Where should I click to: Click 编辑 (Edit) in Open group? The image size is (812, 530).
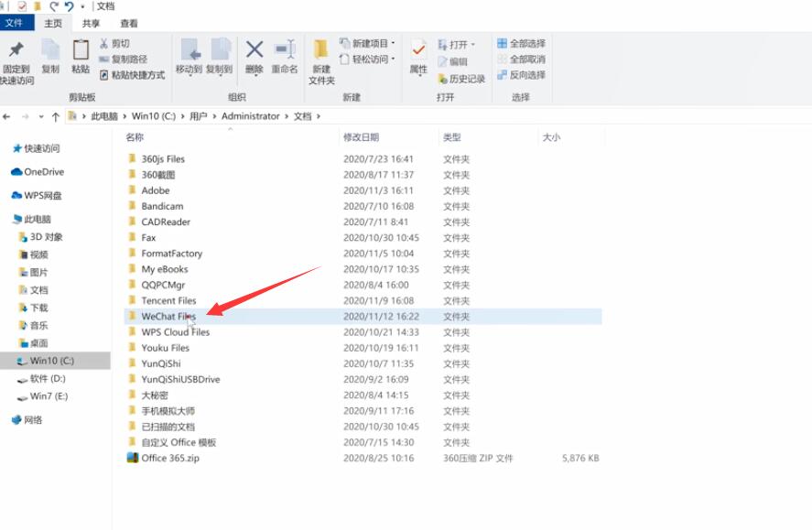tap(452, 61)
